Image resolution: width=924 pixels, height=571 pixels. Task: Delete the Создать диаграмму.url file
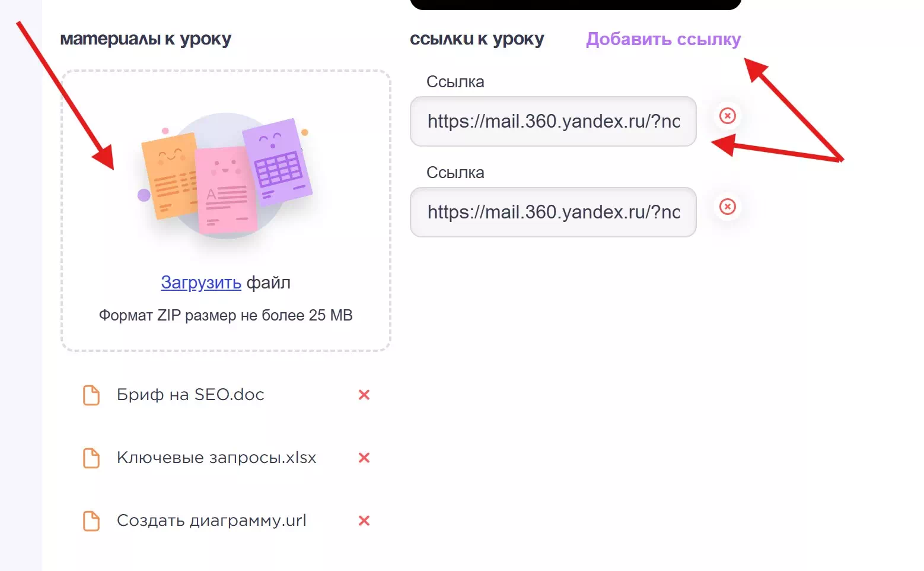pyautogui.click(x=364, y=521)
